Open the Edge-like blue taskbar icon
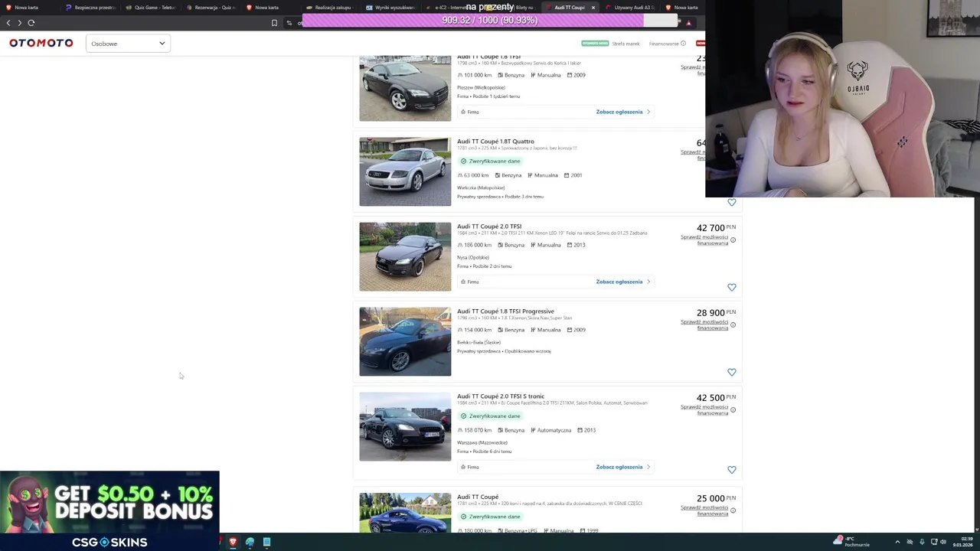Screen dimensions: 980x551 (x=250, y=542)
